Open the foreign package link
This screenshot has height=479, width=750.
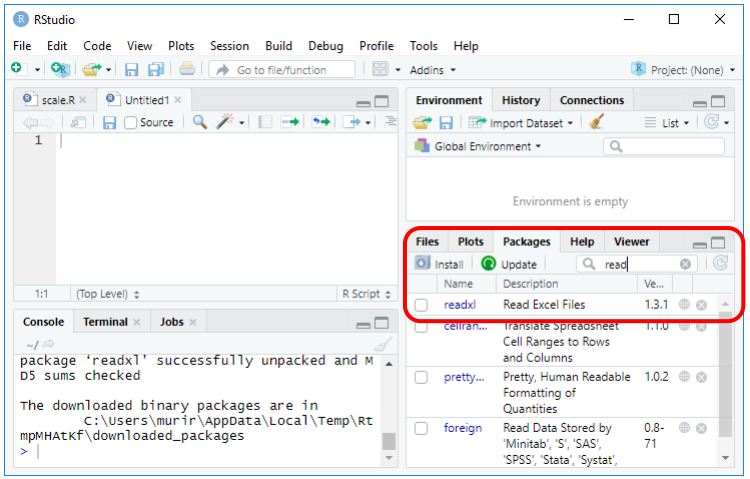pos(463,428)
